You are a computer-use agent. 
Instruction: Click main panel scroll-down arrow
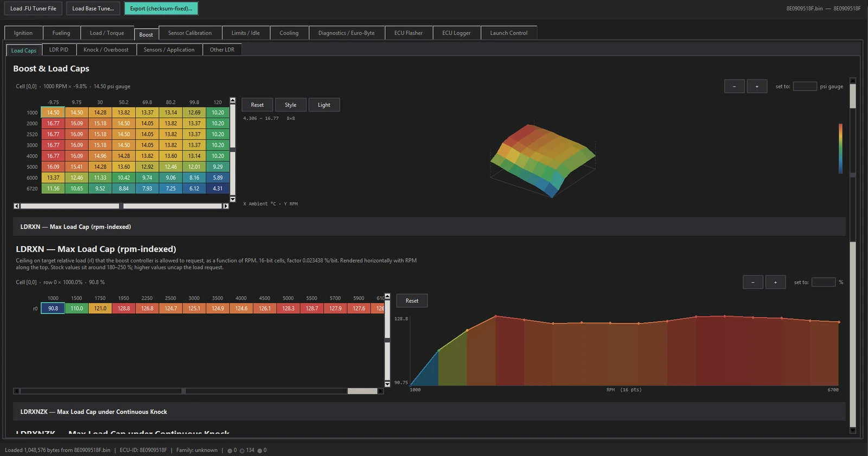tap(852, 430)
